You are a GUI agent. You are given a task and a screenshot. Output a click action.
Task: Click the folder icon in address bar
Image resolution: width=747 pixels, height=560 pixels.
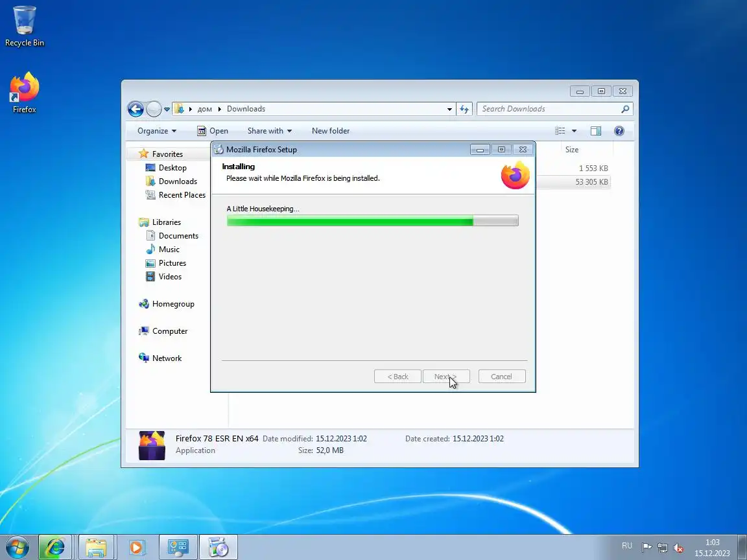coord(179,109)
